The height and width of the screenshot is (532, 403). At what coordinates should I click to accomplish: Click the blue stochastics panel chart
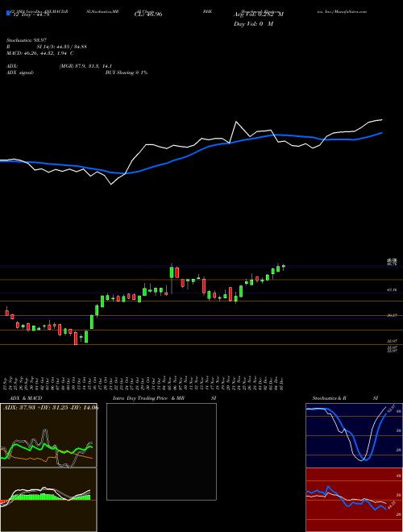point(354,435)
